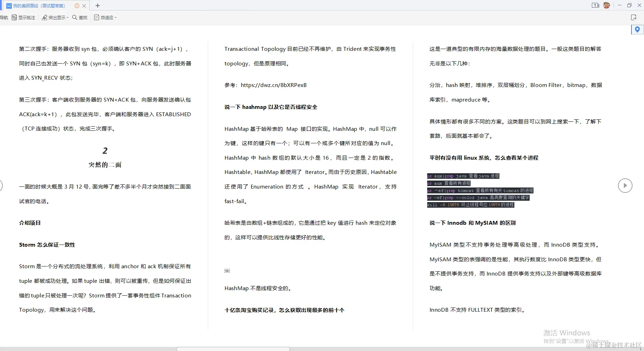Click the blue location bookmark icon
The image size is (644, 351).
[637, 30]
